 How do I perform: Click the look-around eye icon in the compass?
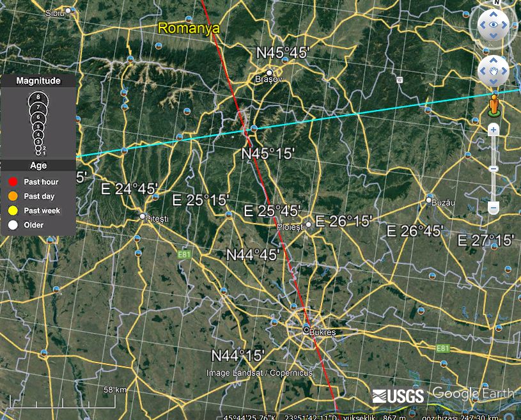[x=494, y=24]
